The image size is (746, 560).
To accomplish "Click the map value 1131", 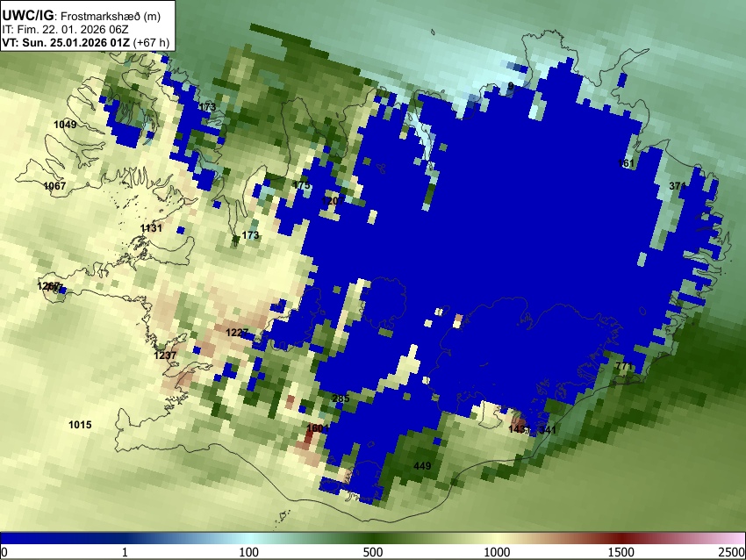I will pyautogui.click(x=151, y=228).
